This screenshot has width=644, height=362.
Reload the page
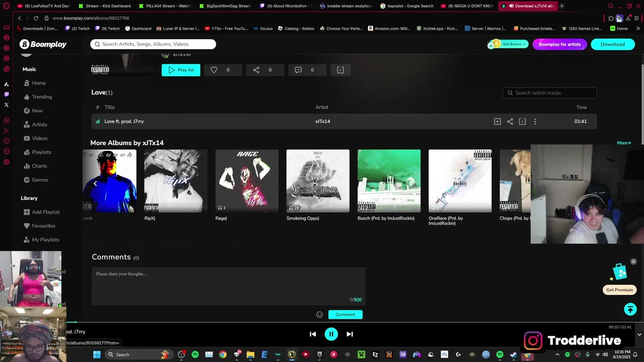pyautogui.click(x=36, y=18)
